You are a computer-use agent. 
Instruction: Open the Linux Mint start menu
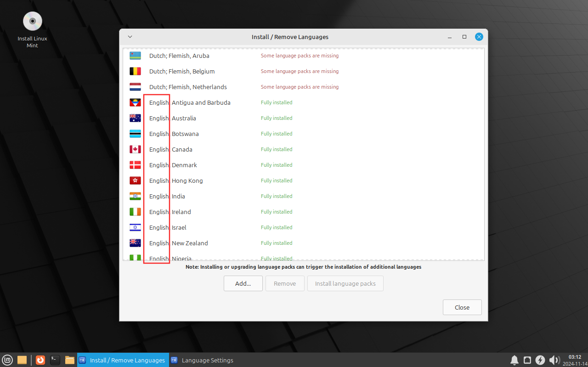(x=7, y=360)
